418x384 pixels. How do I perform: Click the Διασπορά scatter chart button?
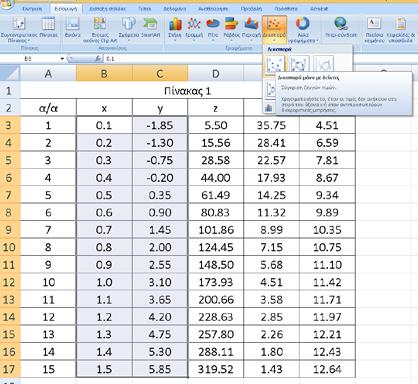pyautogui.click(x=274, y=29)
